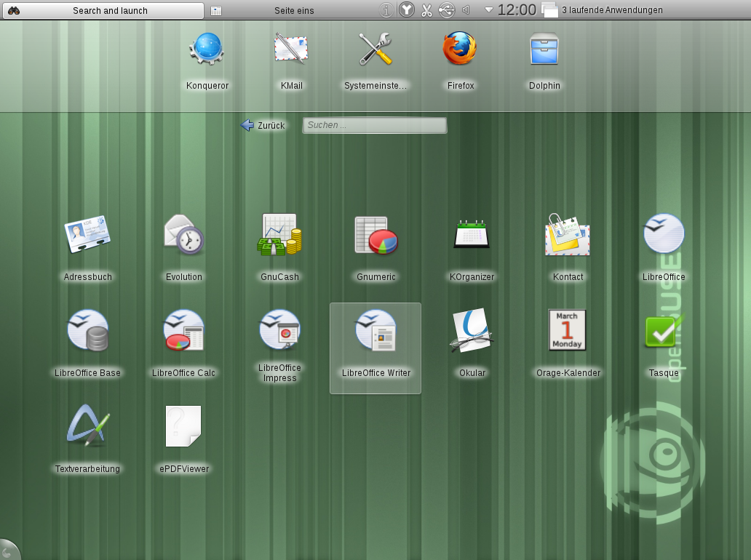Expand hidden system tray icons arrow
This screenshot has width=751, height=560.
(488, 10)
